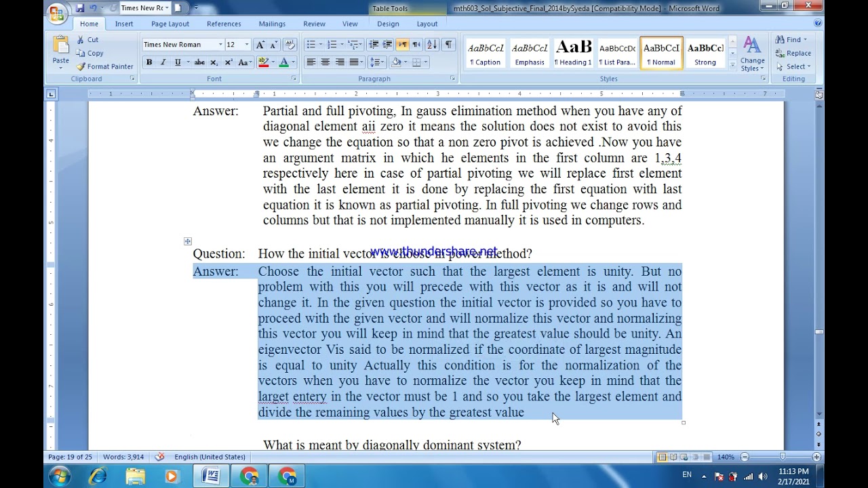Set right-to-left text direction
This screenshot has height=488, width=868.
click(417, 45)
